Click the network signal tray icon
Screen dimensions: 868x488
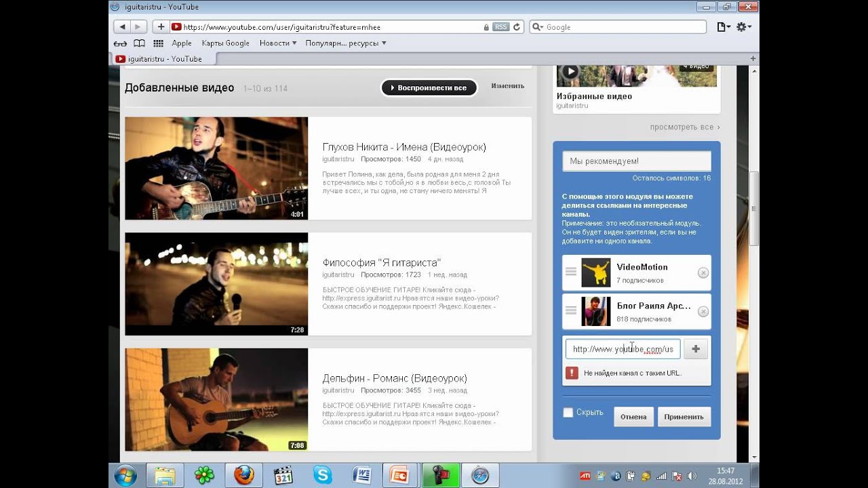[662, 476]
